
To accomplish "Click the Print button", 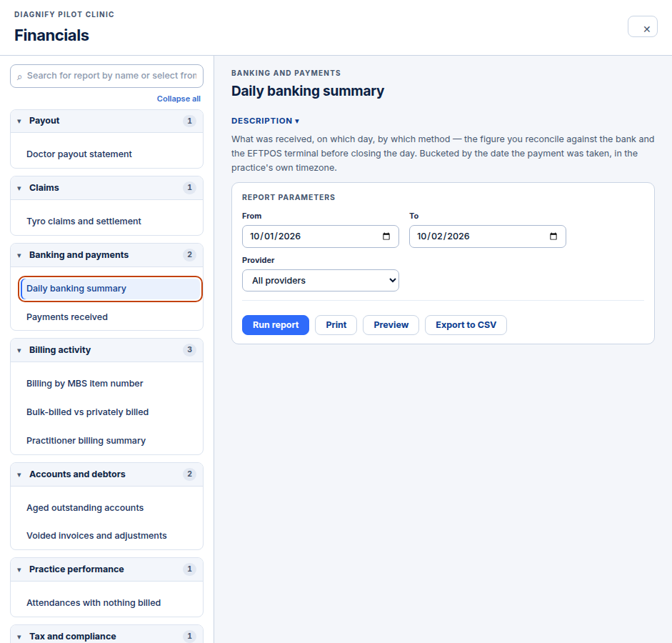I will 336,325.
